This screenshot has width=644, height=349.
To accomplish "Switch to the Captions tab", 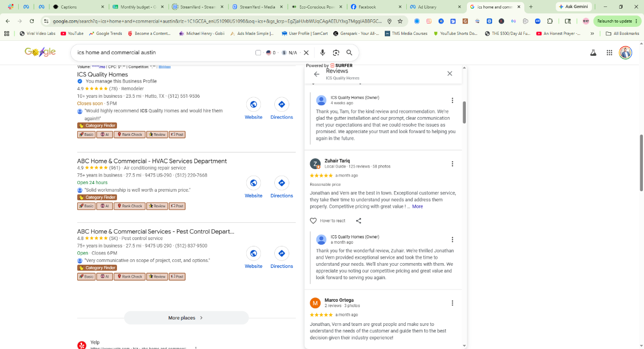I will pos(78,7).
